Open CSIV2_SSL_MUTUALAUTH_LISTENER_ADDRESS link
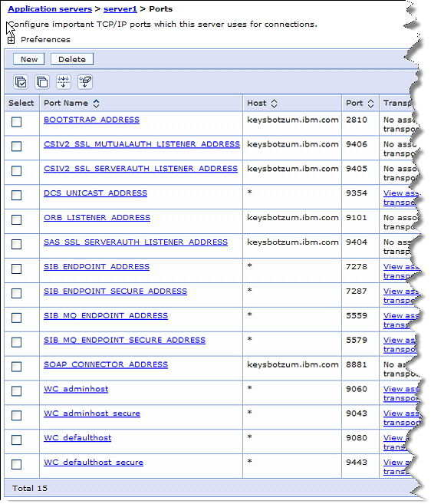This screenshot has height=504, width=431. pos(142,144)
